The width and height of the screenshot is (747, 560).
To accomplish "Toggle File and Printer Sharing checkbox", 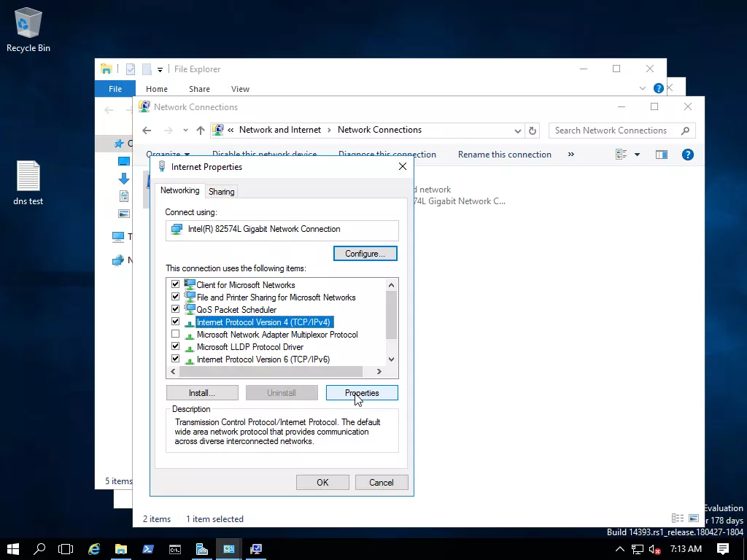I will click(x=175, y=297).
